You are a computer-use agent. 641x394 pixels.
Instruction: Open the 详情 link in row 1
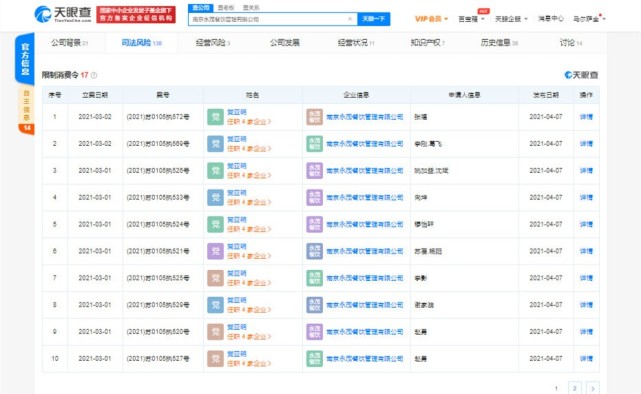586,117
